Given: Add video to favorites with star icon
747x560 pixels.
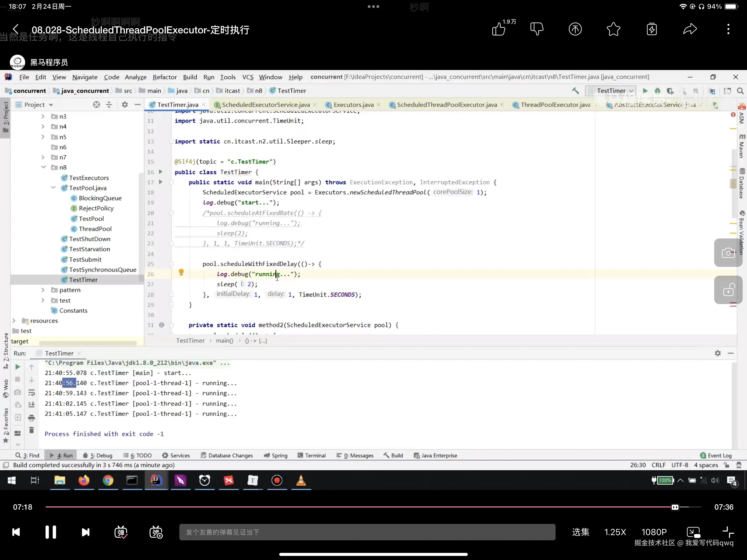Looking at the screenshot, I should click(613, 29).
